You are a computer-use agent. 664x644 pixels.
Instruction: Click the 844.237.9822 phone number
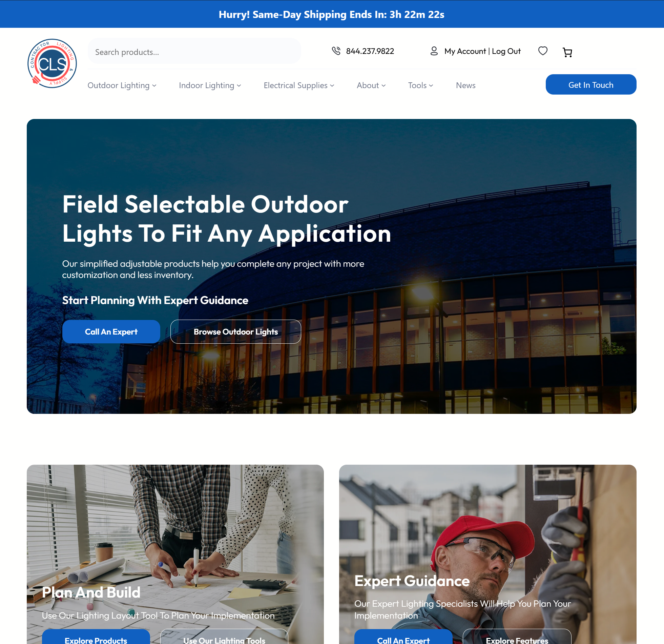tap(370, 51)
